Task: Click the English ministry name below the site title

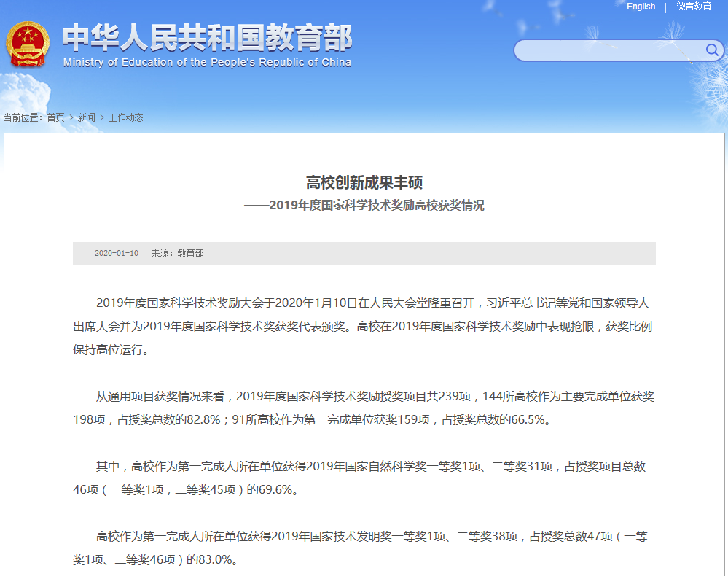Action: (x=207, y=62)
